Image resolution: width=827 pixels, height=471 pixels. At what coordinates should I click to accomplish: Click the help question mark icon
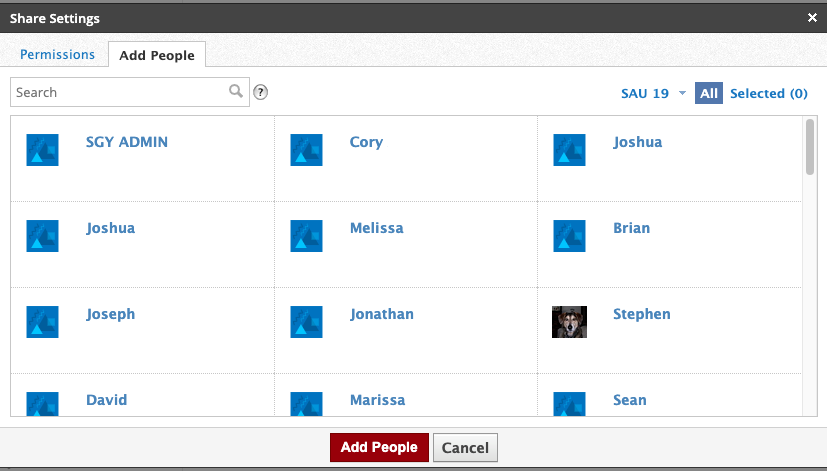pos(261,92)
